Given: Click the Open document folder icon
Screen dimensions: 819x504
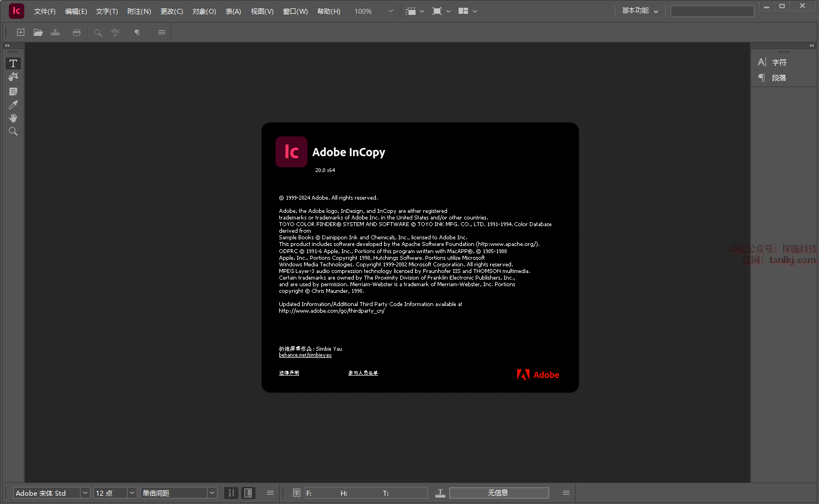Looking at the screenshot, I should click(x=38, y=33).
